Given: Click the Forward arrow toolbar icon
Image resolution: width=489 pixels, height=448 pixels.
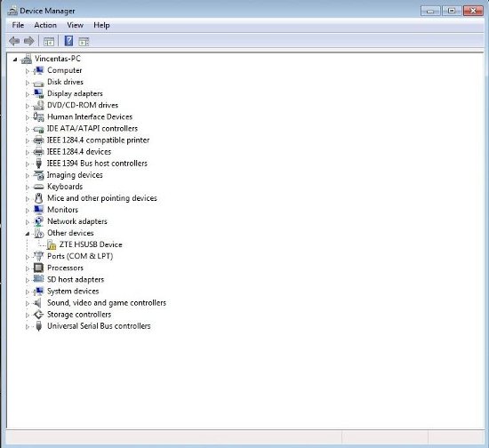Looking at the screenshot, I should tap(29, 41).
